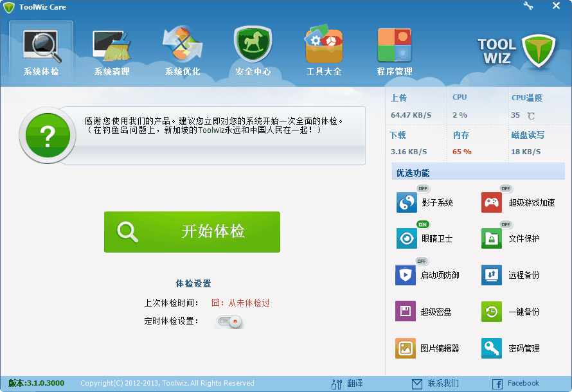
Task: Open 超级密盘 text label
Action: [436, 312]
